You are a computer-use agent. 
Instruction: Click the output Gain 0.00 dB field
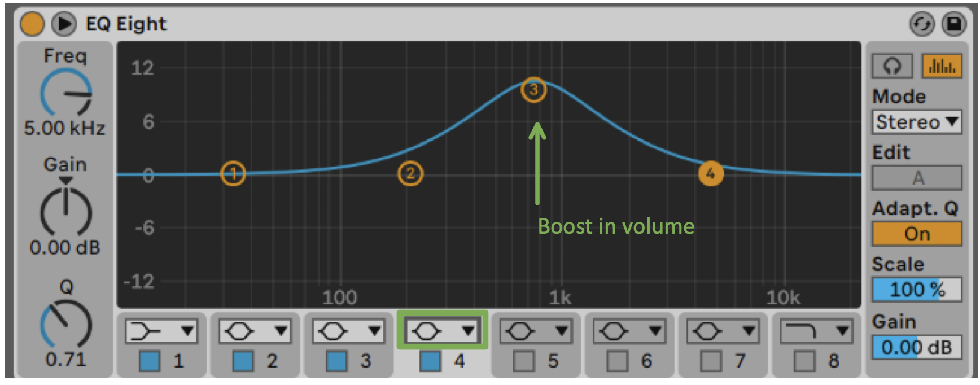917,347
